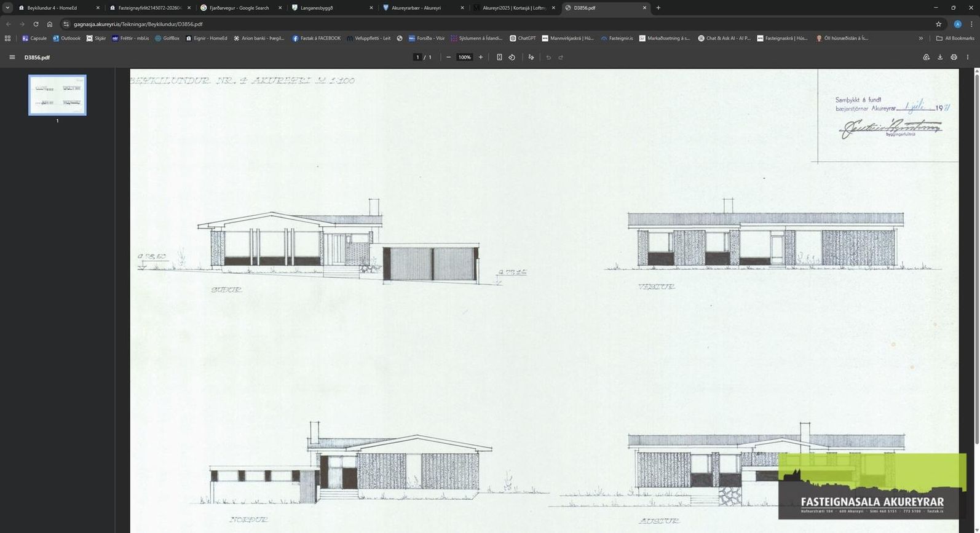Toggle the PDF sidebar menu icon

(x=12, y=57)
